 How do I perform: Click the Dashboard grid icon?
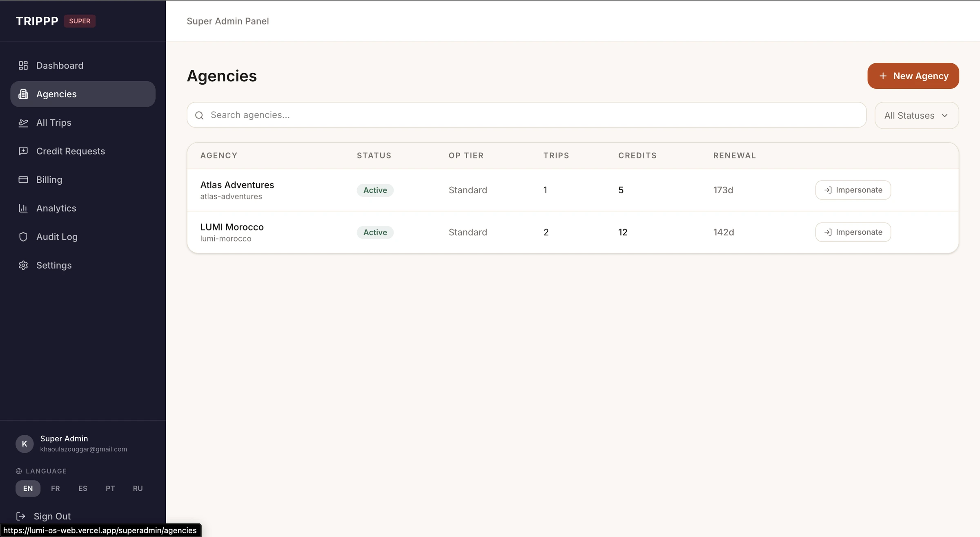[23, 65]
